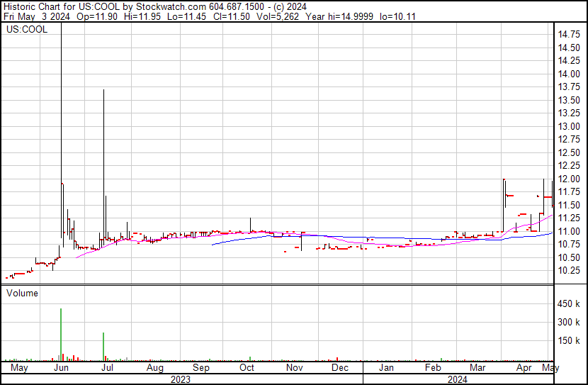The width and height of the screenshot is (588, 385).
Task: Select the 13.75 price axis label
Action: click(569, 87)
